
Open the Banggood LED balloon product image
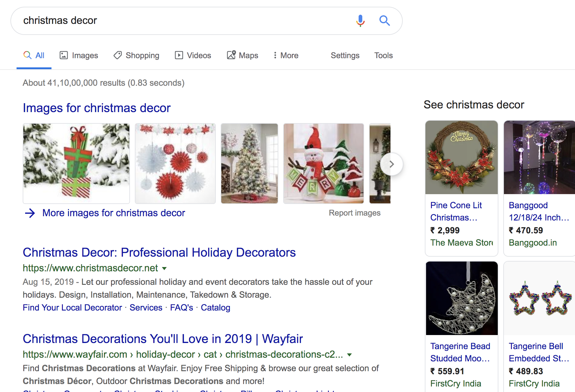tap(539, 157)
